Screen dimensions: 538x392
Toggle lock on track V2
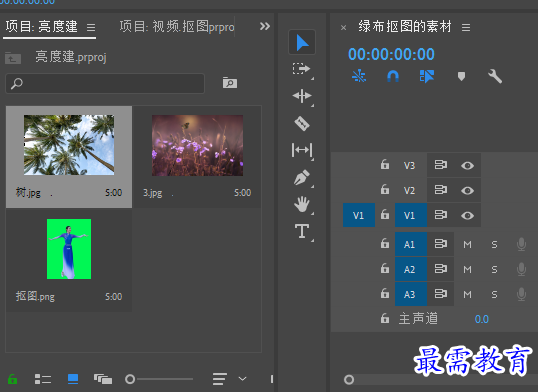[385, 189]
